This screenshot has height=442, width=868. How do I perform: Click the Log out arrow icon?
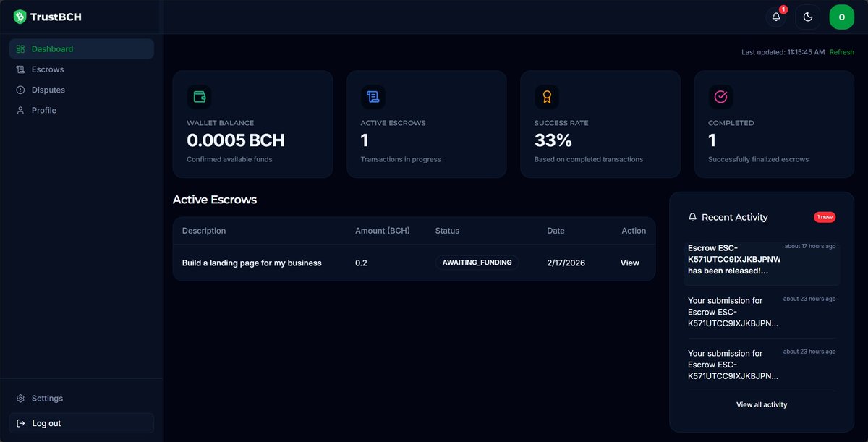point(20,423)
